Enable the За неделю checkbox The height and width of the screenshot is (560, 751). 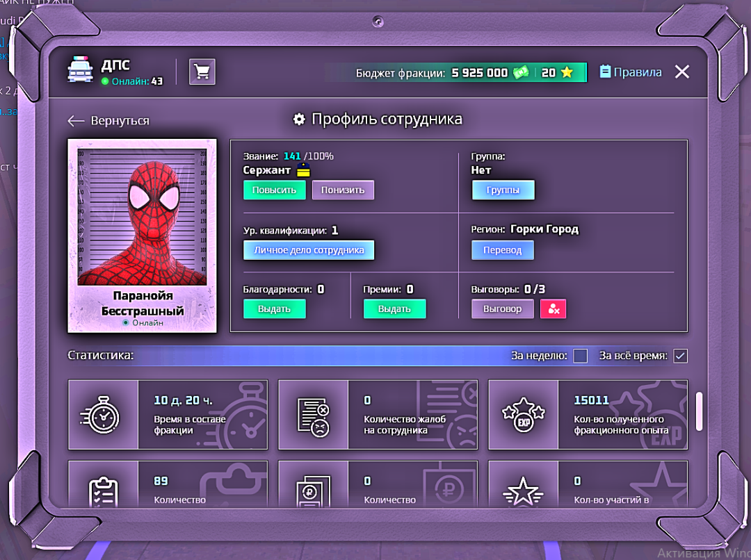coord(581,356)
